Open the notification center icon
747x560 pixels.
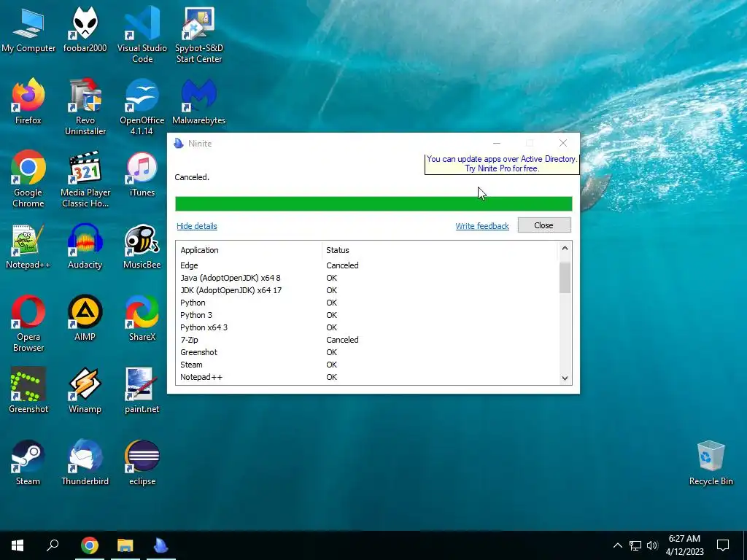723,545
